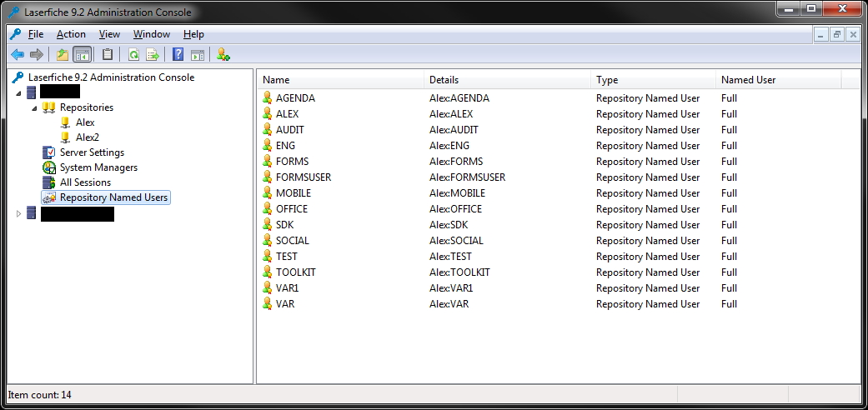Minimize the inner MDI child window
Screen dimensions: 868x410
820,34
